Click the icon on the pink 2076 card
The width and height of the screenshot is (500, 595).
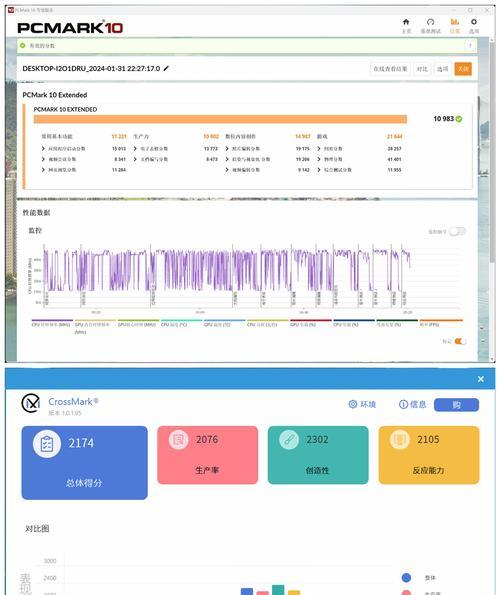(178, 439)
